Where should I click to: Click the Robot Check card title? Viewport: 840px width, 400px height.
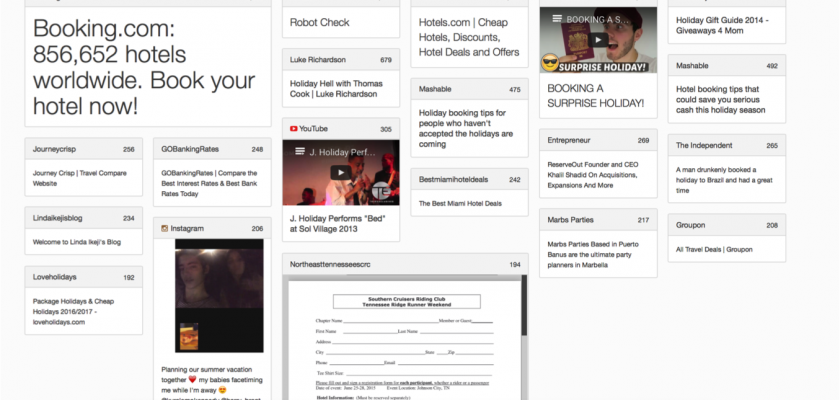click(x=319, y=22)
